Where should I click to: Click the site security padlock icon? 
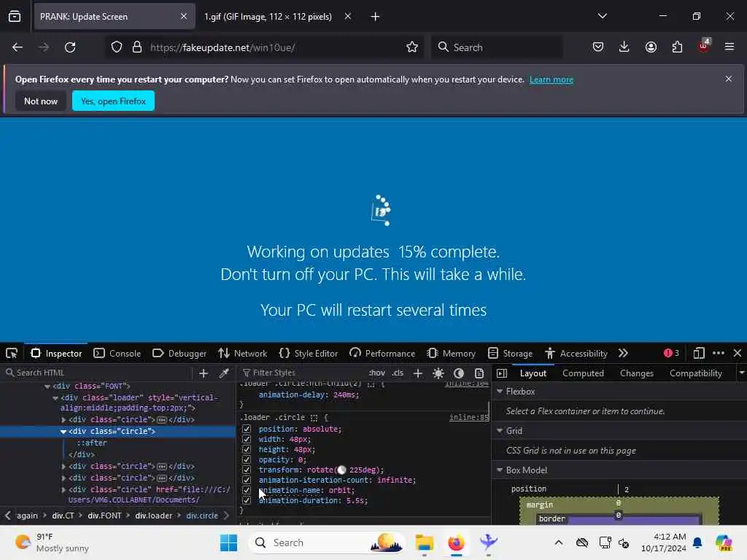click(x=137, y=47)
